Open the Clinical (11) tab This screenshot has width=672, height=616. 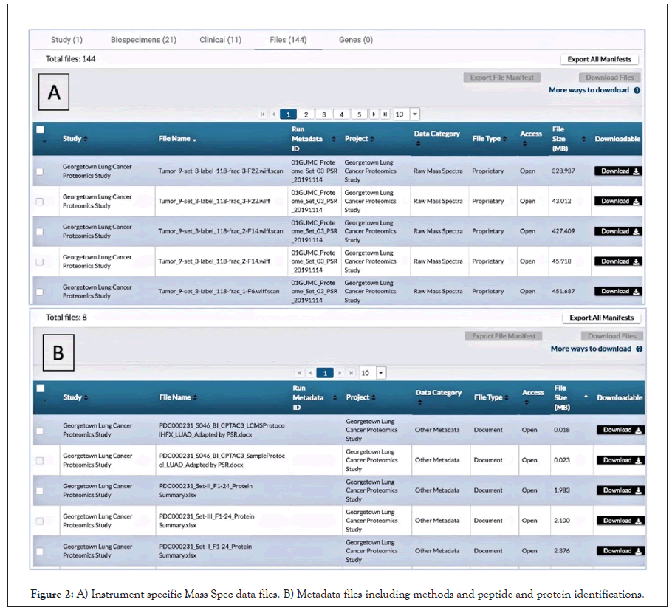220,40
